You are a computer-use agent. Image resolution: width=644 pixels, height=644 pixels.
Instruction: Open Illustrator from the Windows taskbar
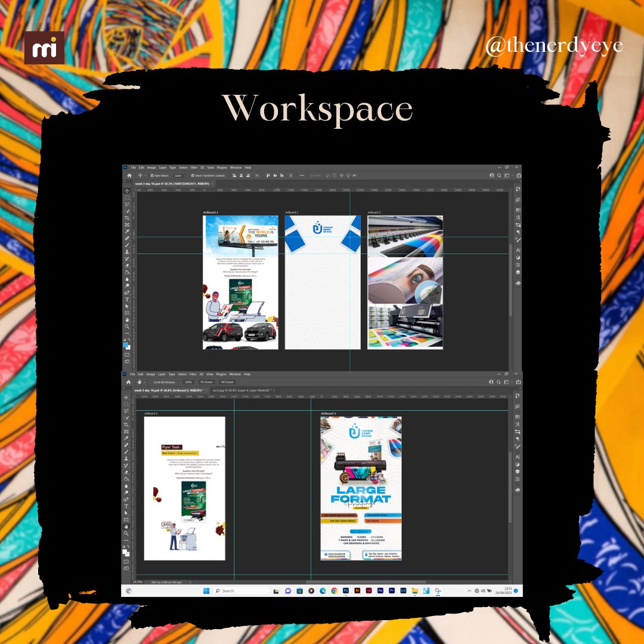[357, 590]
